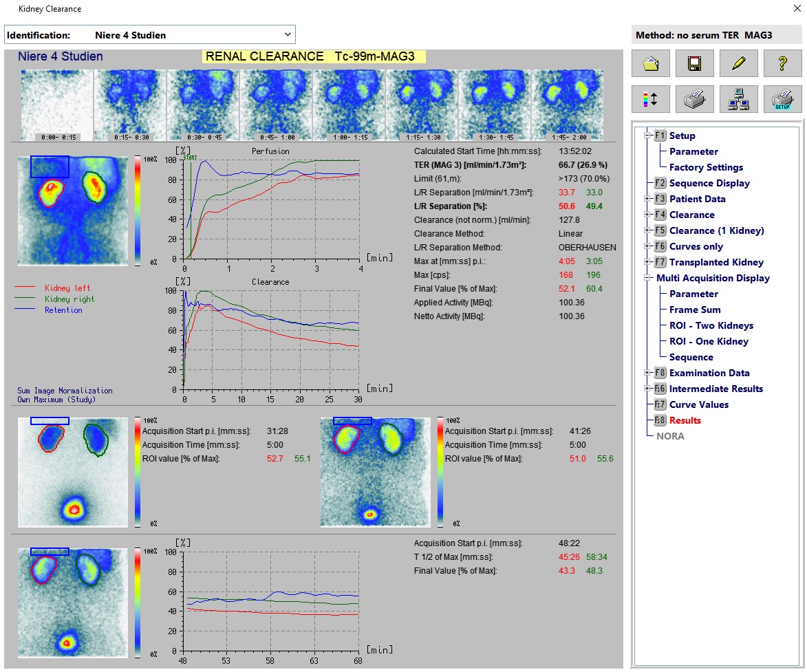
Task: Save results using the floppy disk icon
Action: (694, 64)
